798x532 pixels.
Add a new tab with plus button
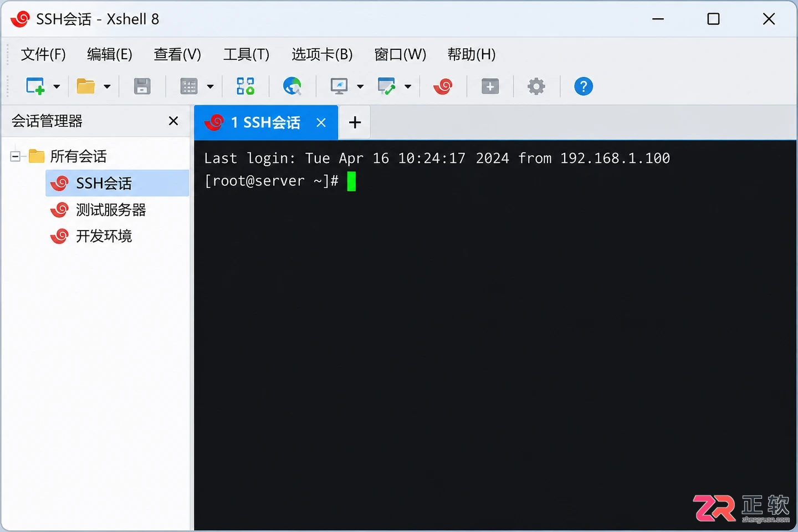pos(355,122)
